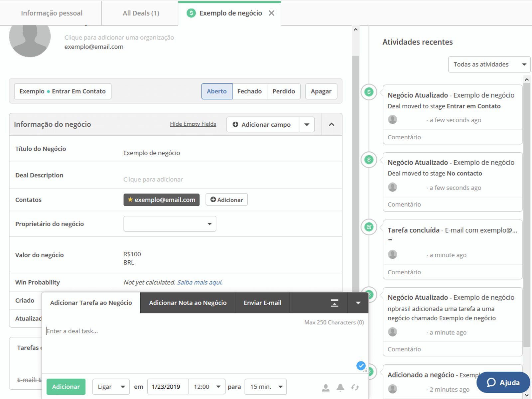Click the recurring task arrows icon

[355, 387]
